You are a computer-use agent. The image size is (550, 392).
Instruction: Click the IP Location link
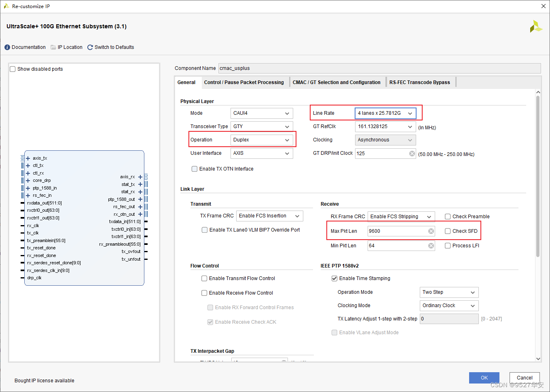(x=70, y=47)
